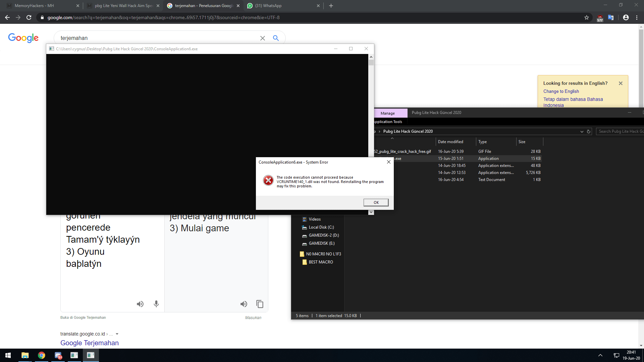Show hidden system tray icons chevron
The height and width of the screenshot is (362, 644).
coord(600,355)
